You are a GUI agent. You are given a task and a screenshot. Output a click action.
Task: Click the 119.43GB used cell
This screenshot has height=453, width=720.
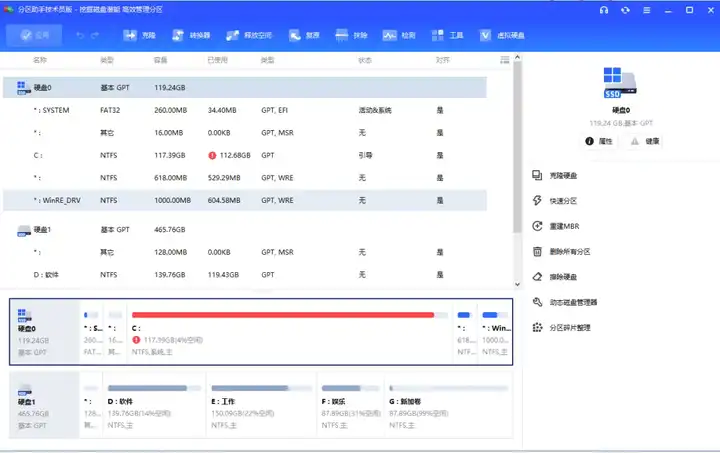pos(223,275)
